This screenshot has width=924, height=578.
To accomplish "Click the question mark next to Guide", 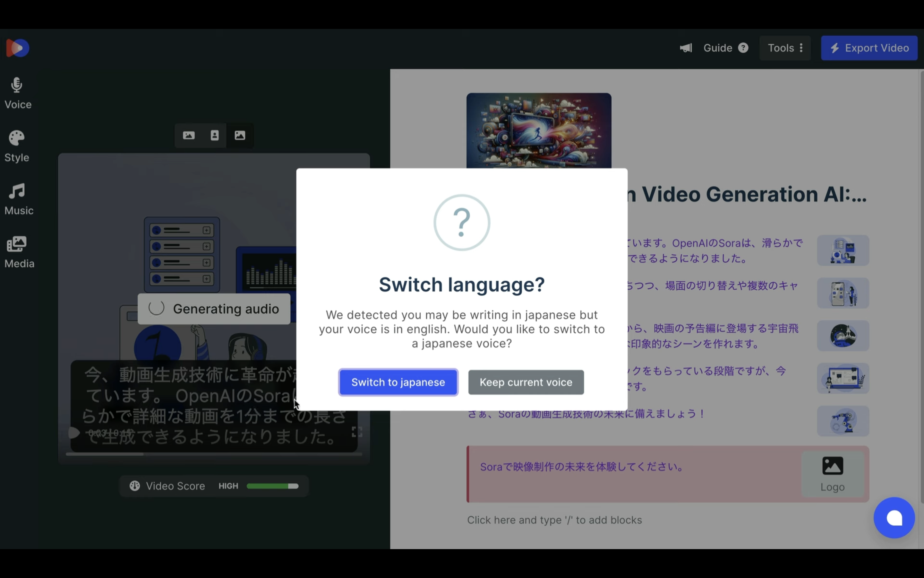I will (743, 48).
